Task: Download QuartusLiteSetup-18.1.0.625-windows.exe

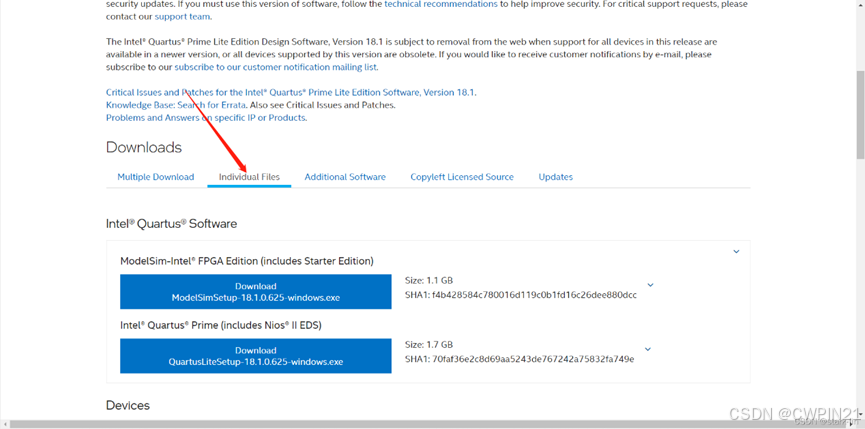Action: 255,356
